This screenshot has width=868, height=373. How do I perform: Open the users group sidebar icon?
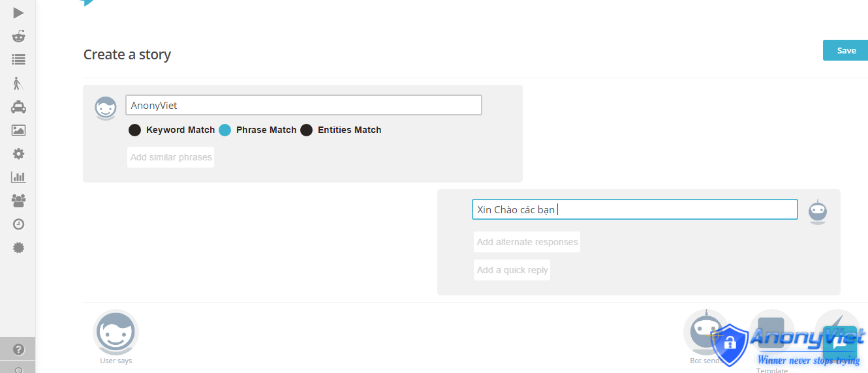tap(18, 200)
